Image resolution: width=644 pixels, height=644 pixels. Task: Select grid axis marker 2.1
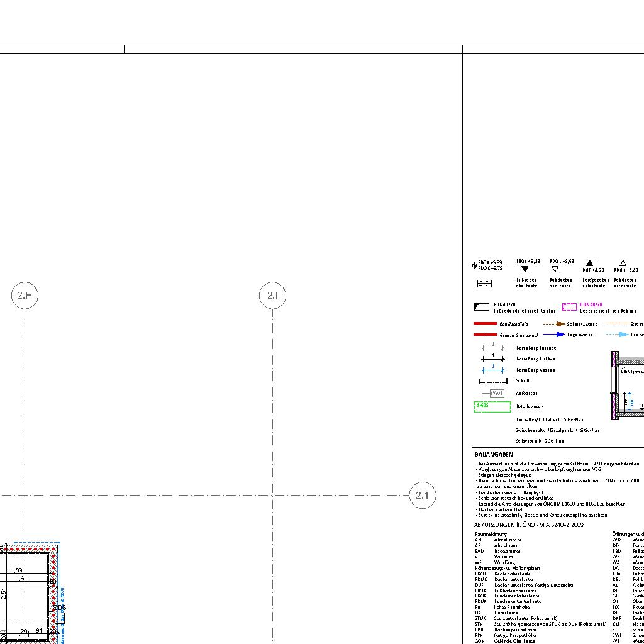point(422,496)
